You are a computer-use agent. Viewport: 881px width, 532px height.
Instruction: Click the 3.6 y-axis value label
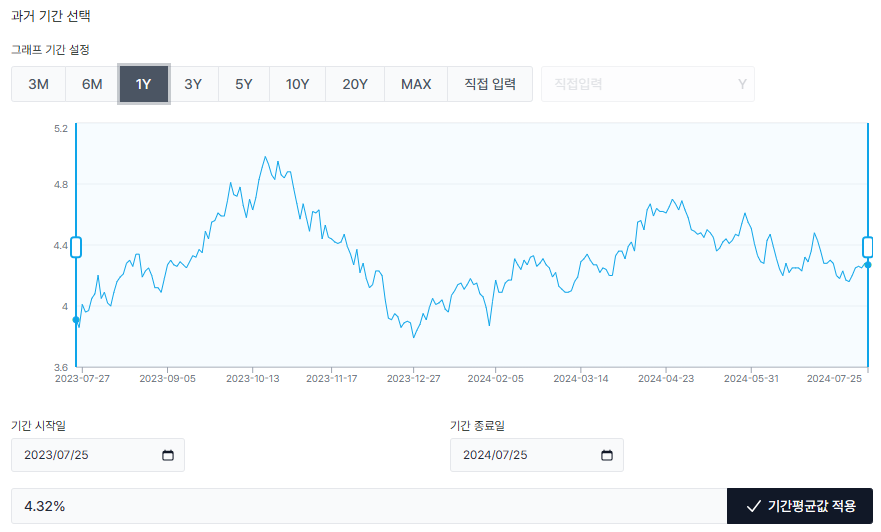click(61, 367)
